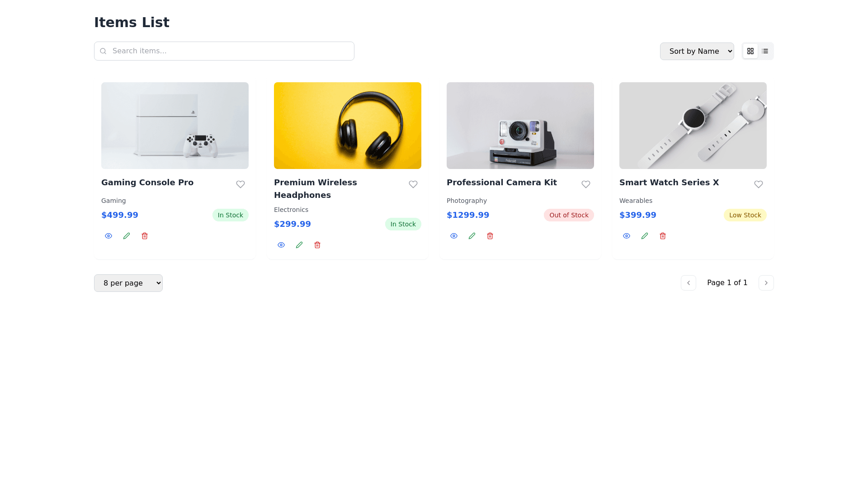
Task: Edit the Professional Camera Kit item
Action: (472, 235)
